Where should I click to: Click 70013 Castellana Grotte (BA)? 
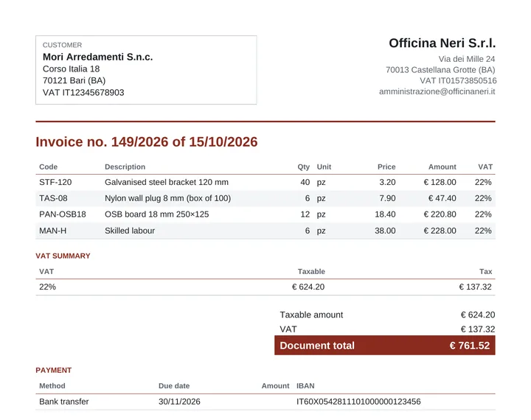[x=440, y=70]
